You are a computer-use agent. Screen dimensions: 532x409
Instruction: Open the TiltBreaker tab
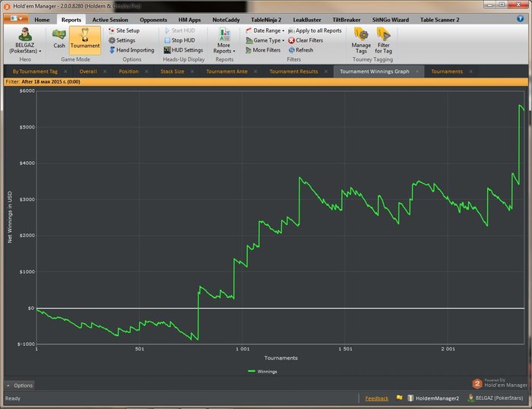[347, 20]
